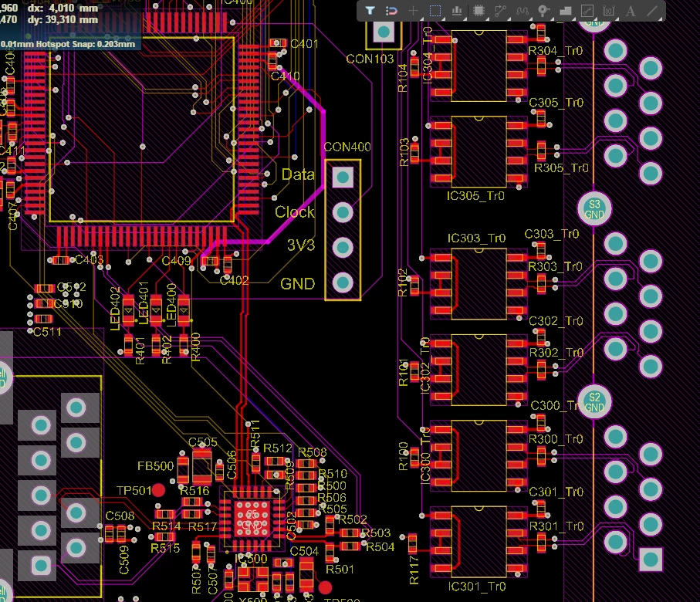Screen dimensions: 700x602
Task: Select the S2 GND mounting pad
Action: [594, 402]
